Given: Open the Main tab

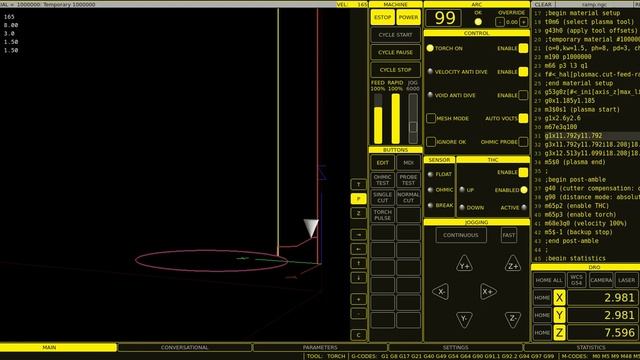Looking at the screenshot, I should (58, 347).
